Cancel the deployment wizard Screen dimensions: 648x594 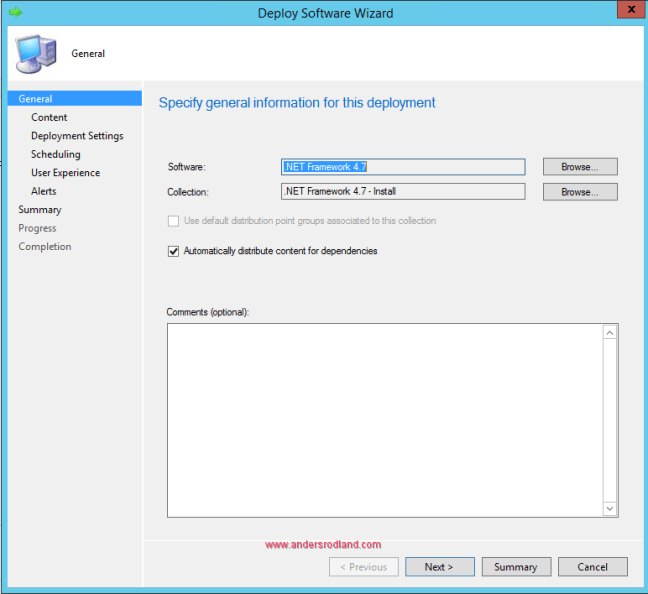click(593, 567)
